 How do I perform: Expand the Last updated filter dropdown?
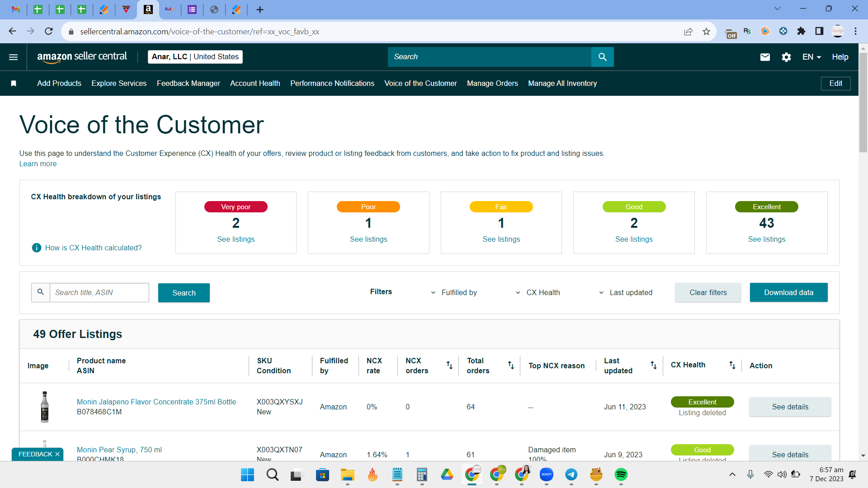(626, 293)
